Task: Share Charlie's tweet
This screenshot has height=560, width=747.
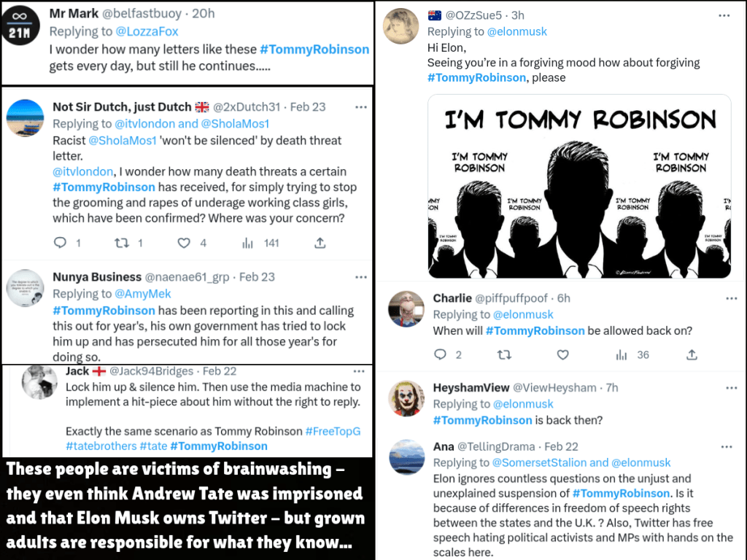Action: [x=692, y=355]
